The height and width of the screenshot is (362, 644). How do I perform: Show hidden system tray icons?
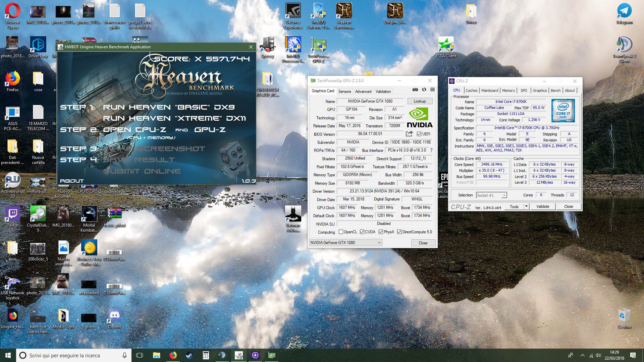click(582, 355)
